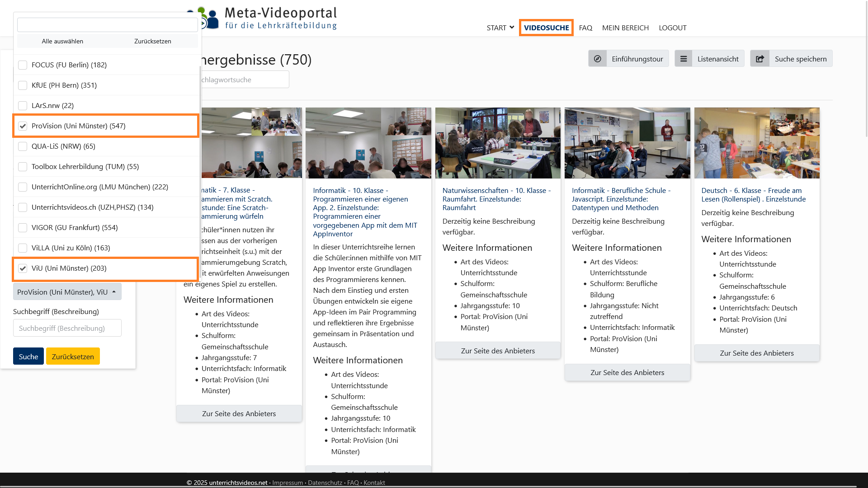Click the share icon for Suche speichern
Image resolution: width=868 pixels, height=488 pixels.
(760, 59)
